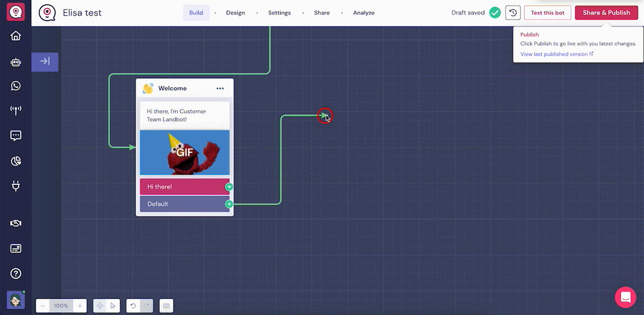Undo the last action
This screenshot has height=315, width=644.
[x=133, y=305]
